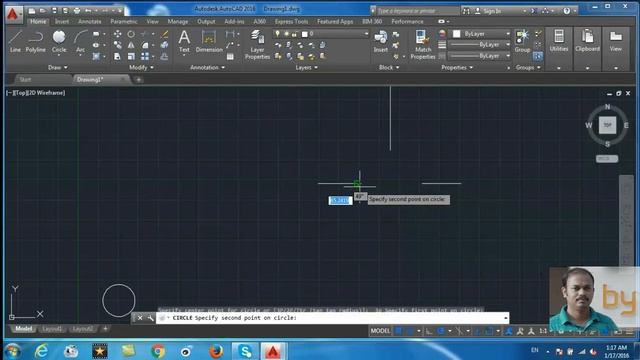
Task: Open the Express Tools ribbon tab
Action: (291, 21)
